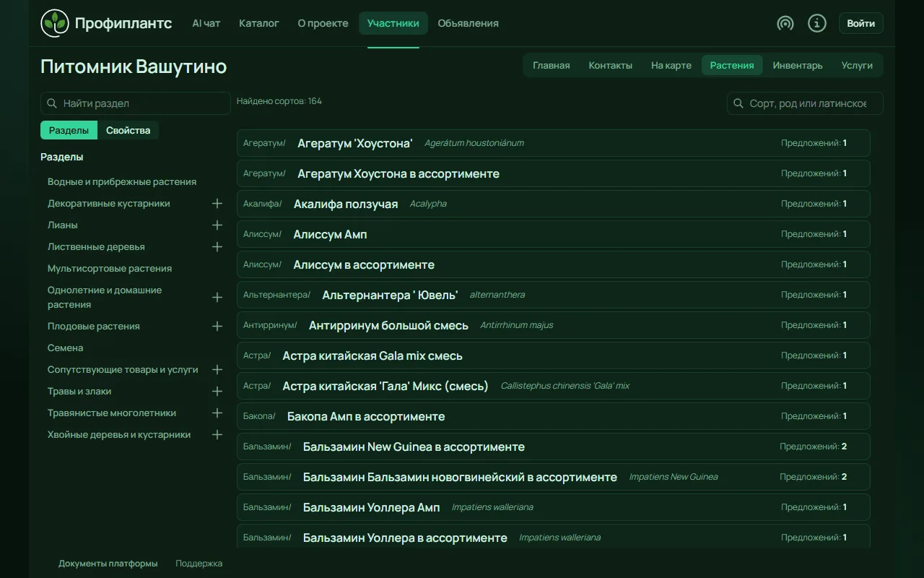The height and width of the screenshot is (578, 924).
Task: Open the broadcast signal icon in header
Action: tap(785, 23)
